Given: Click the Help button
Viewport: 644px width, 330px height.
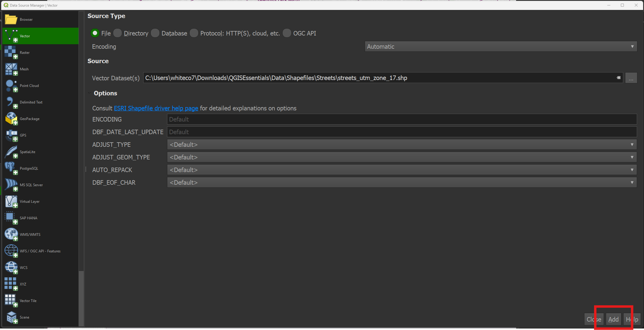Looking at the screenshot, I should pyautogui.click(x=632, y=319).
